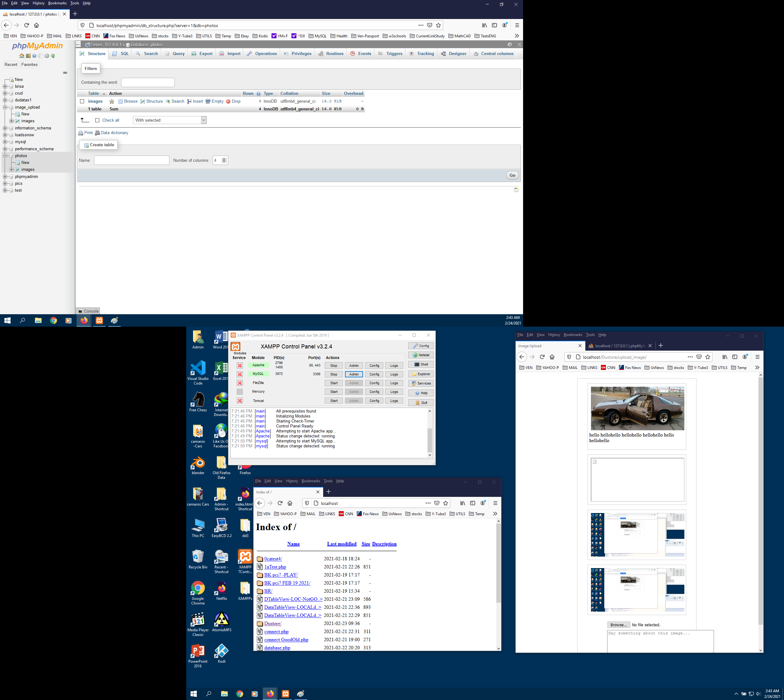Expand the mysql database tree node
The image size is (784, 700).
point(5,142)
